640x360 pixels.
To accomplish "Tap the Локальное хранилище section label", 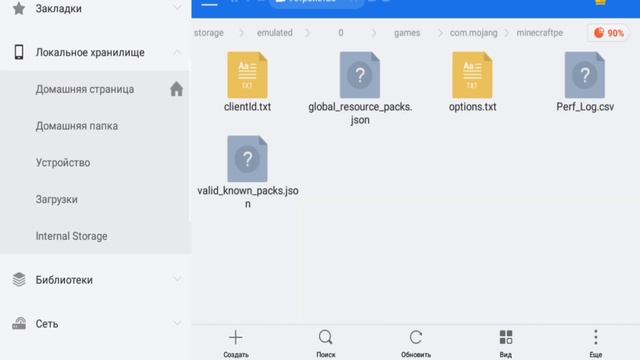I will [90, 53].
